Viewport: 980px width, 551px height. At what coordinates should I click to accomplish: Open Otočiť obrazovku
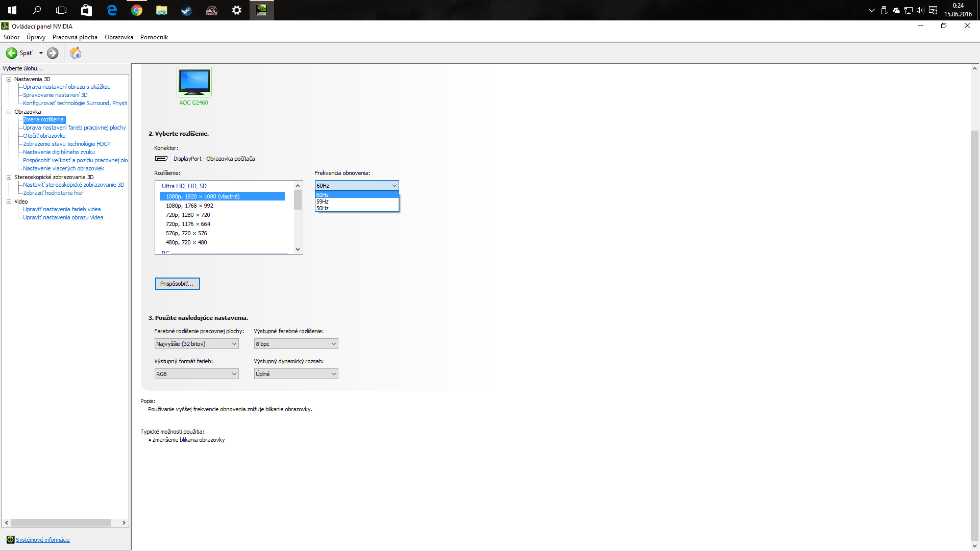coord(44,136)
